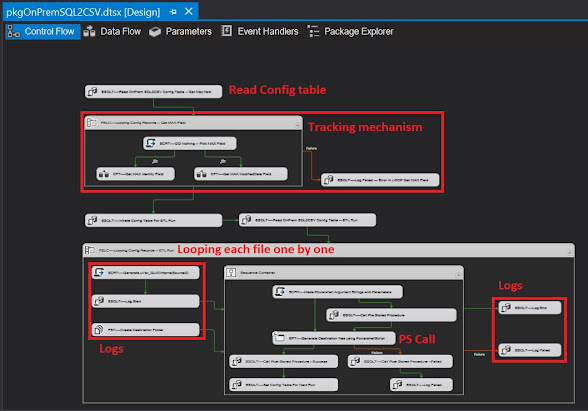The image size is (588, 411).
Task: Select the Generate uVar_GUIDInternalSourceID script task icon
Action: 99,272
